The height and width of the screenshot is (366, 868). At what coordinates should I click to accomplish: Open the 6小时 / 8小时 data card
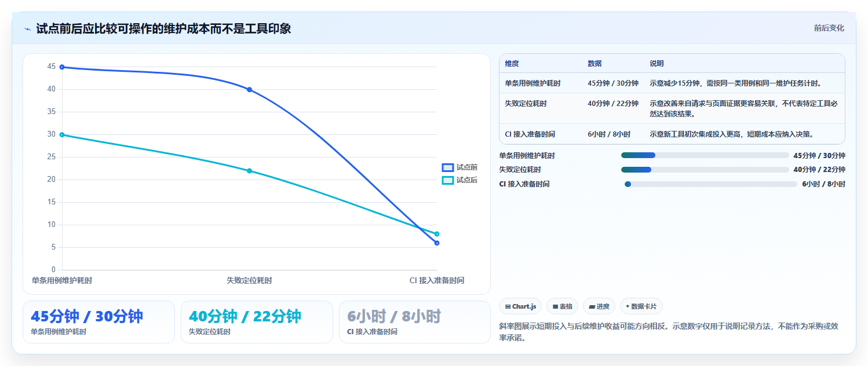tap(415, 322)
